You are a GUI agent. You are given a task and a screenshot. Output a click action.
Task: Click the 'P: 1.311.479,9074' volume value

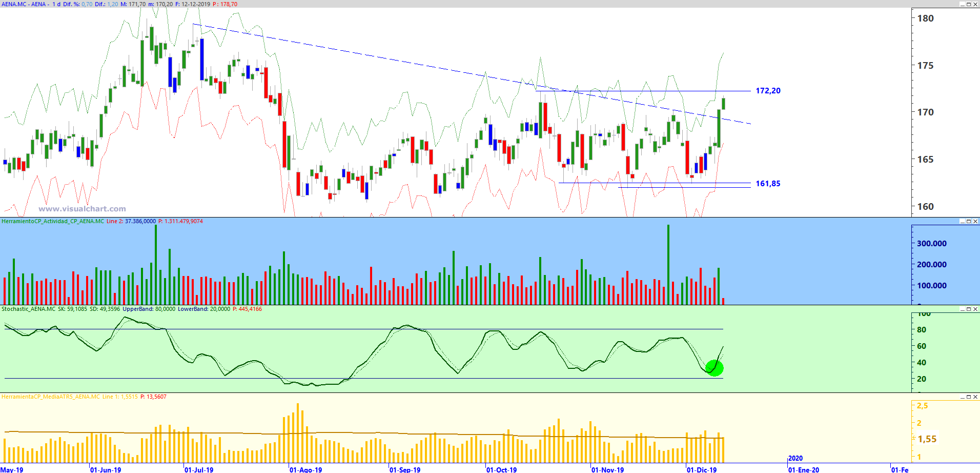180,221
